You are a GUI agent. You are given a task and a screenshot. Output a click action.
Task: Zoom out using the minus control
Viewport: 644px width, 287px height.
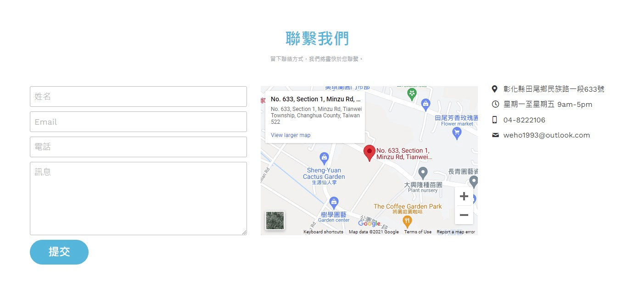(464, 215)
